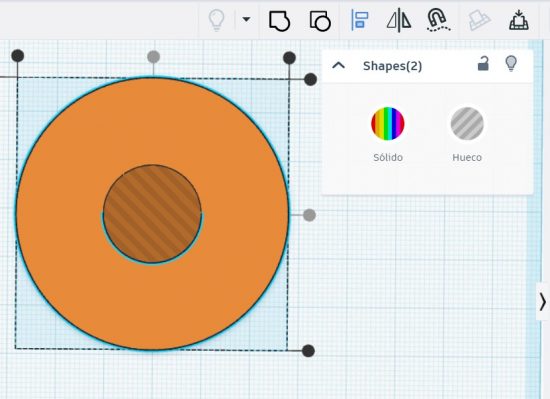550x399 pixels.
Task: Click the greyed-out ruler workplane icon
Action: (479, 20)
